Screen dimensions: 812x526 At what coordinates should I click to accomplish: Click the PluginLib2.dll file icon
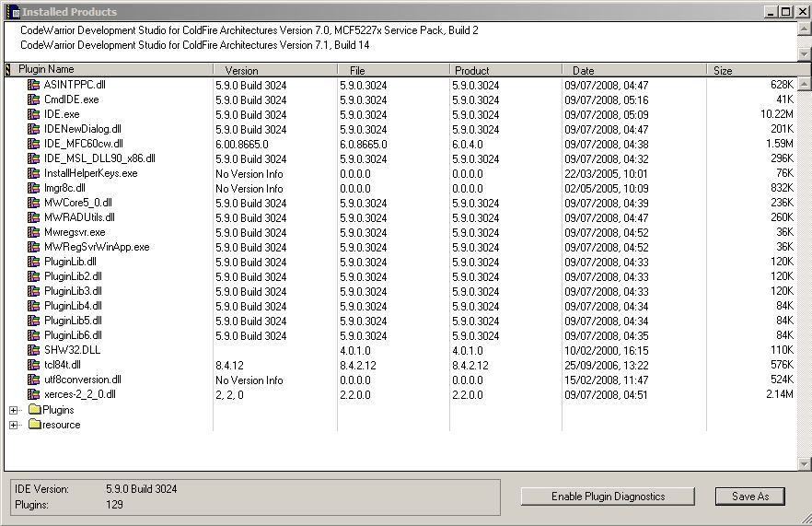pos(34,276)
